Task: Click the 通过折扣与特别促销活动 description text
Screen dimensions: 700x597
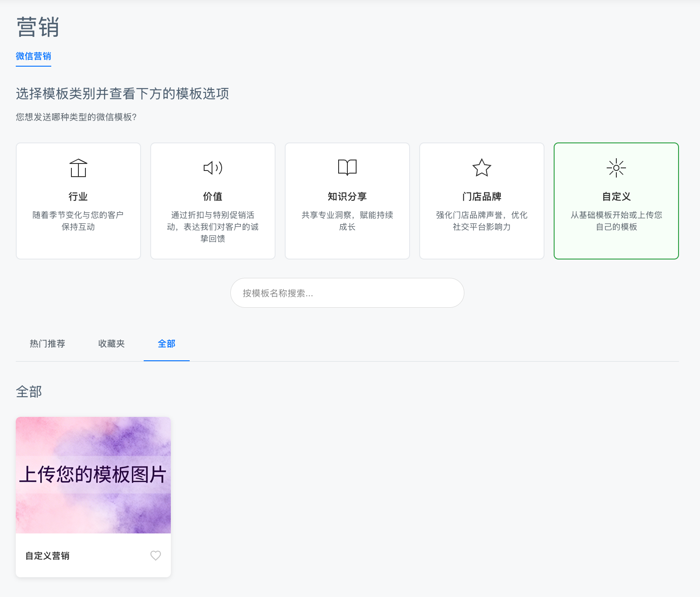Action: click(x=213, y=227)
